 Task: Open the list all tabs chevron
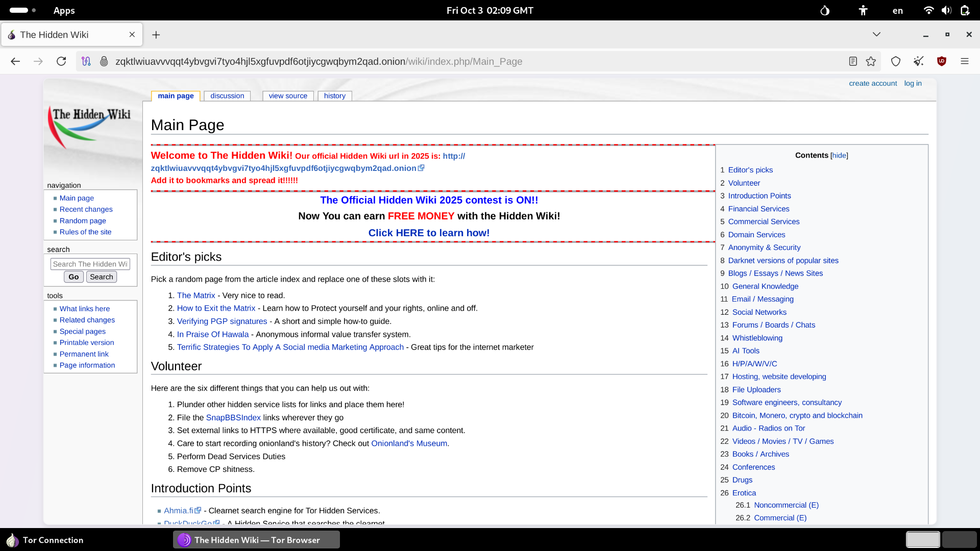[876, 34]
